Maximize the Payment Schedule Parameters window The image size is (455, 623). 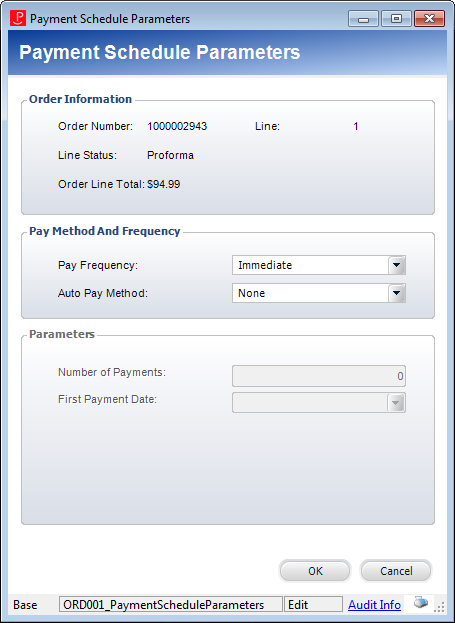coord(396,19)
